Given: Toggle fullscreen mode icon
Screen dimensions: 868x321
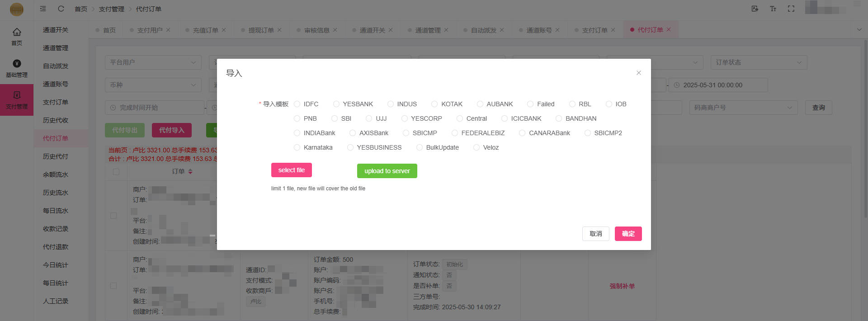Looking at the screenshot, I should 791,9.
